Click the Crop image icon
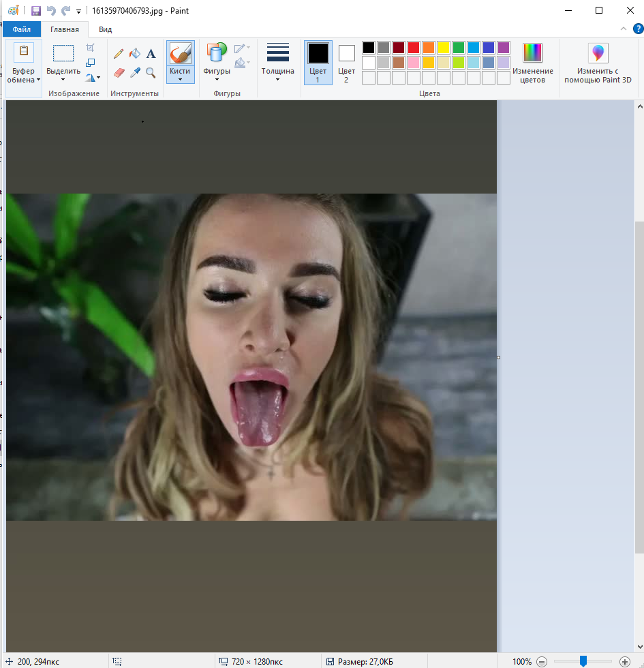This screenshot has height=668, width=644. click(91, 48)
